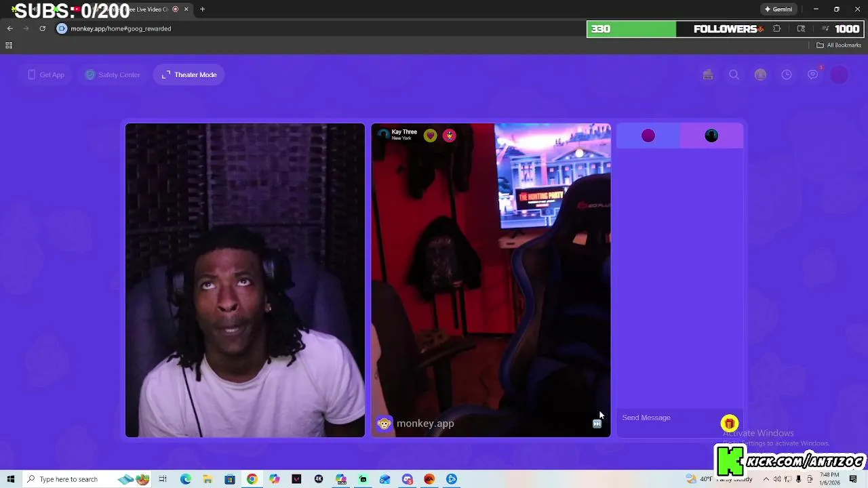
Task: Open the shop icon in top bar
Action: click(x=708, y=75)
